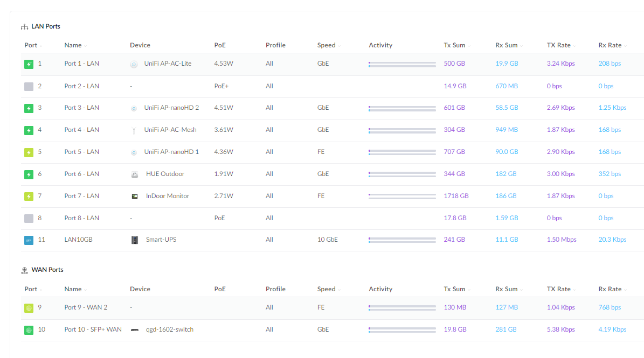644x358 pixels.
Task: Sort WAN ports by Tx Sum
Action: pos(457,289)
